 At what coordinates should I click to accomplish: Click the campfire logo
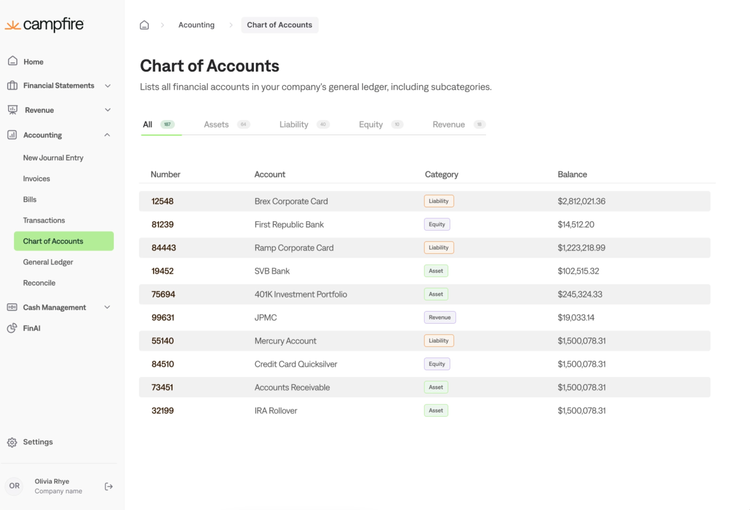44,24
